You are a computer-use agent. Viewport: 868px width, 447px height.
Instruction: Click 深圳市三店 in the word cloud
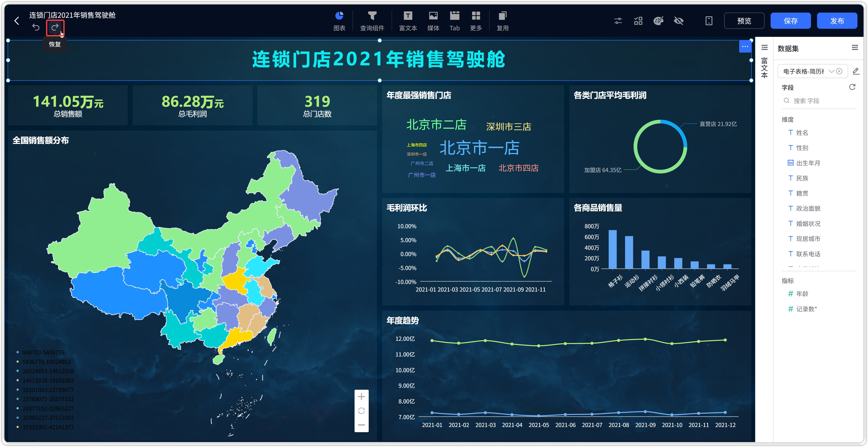point(509,126)
